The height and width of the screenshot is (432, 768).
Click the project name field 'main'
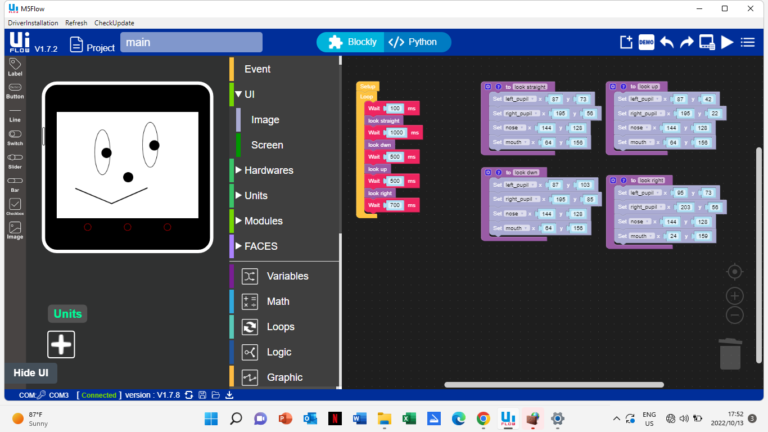(191, 42)
